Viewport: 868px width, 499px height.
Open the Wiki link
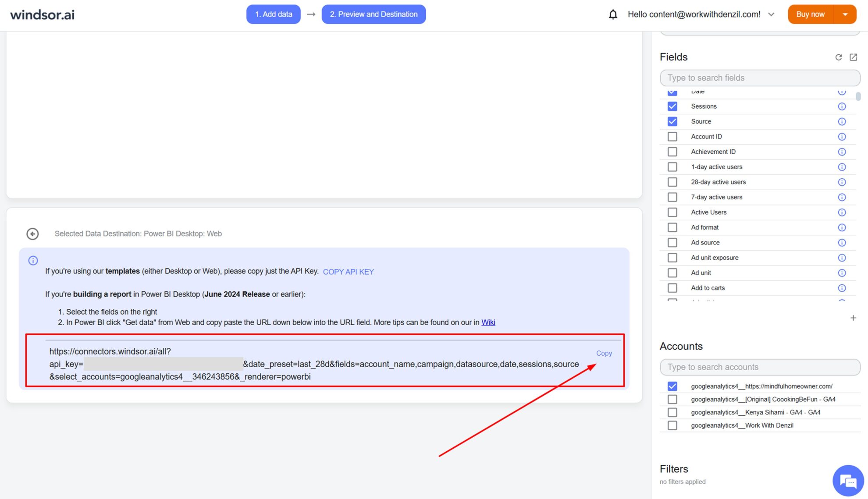(488, 322)
